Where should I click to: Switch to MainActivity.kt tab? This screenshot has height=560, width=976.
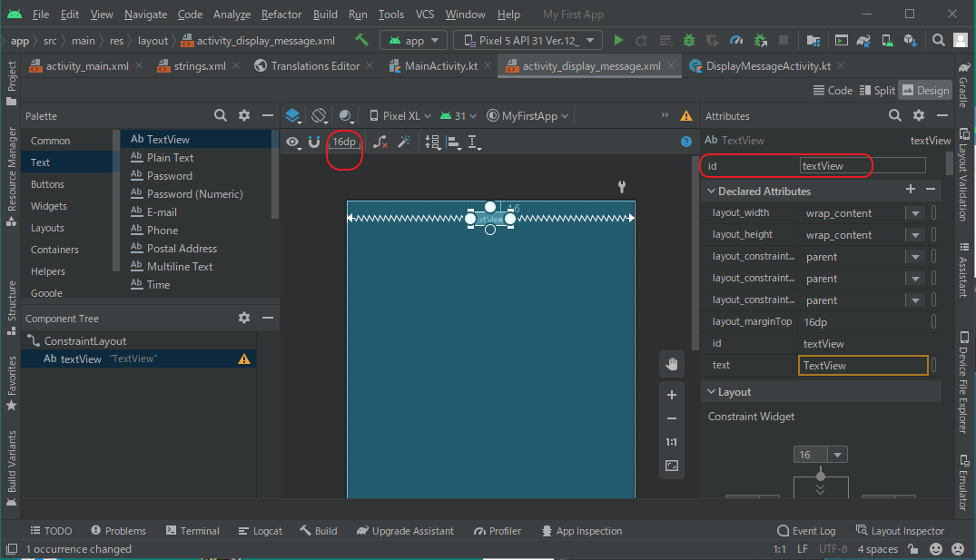[440, 66]
